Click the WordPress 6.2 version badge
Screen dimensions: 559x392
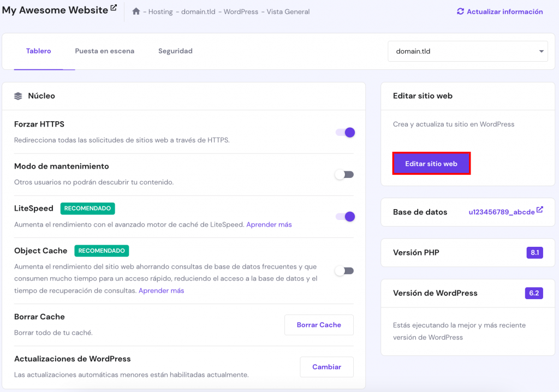click(x=533, y=293)
